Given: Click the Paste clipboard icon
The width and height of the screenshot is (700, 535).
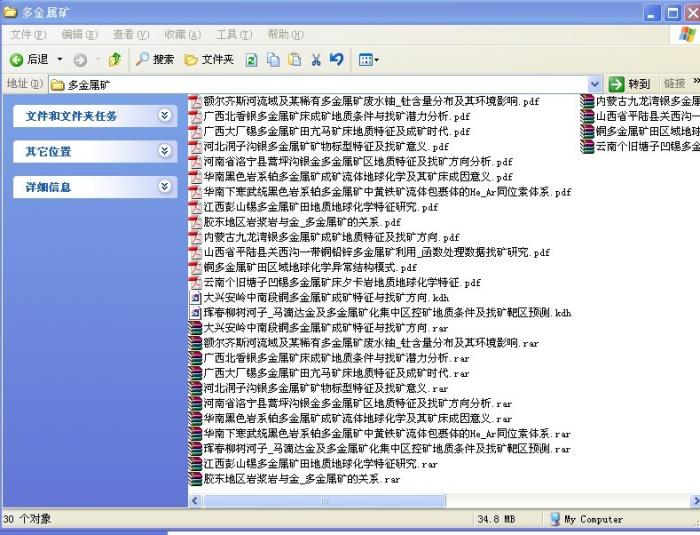Looking at the screenshot, I should pos(294,60).
